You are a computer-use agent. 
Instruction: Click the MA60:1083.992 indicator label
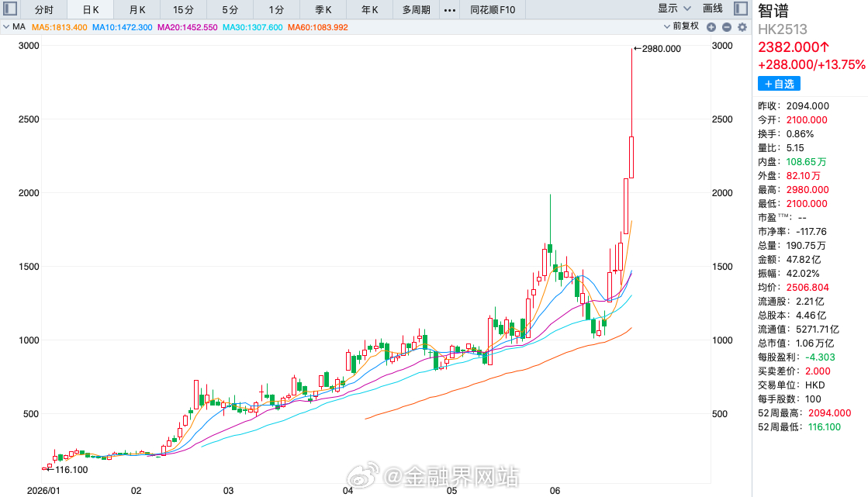[x=318, y=27]
